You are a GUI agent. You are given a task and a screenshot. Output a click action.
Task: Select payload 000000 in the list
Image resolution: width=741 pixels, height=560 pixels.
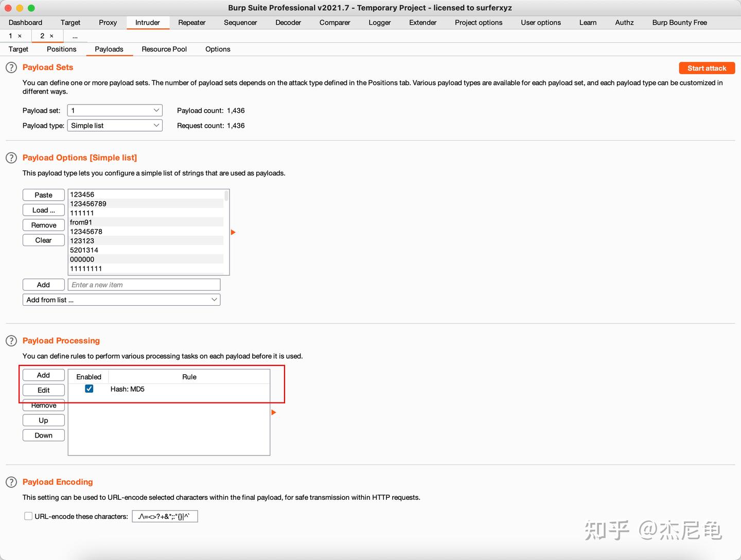146,259
